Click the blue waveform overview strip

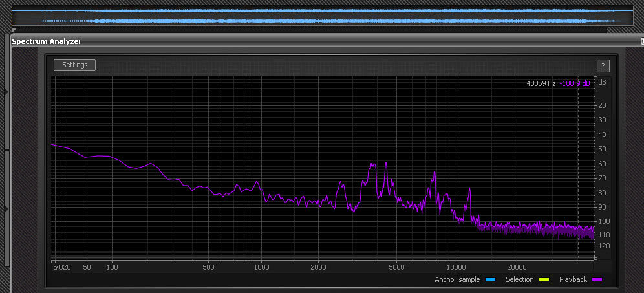coord(323,16)
